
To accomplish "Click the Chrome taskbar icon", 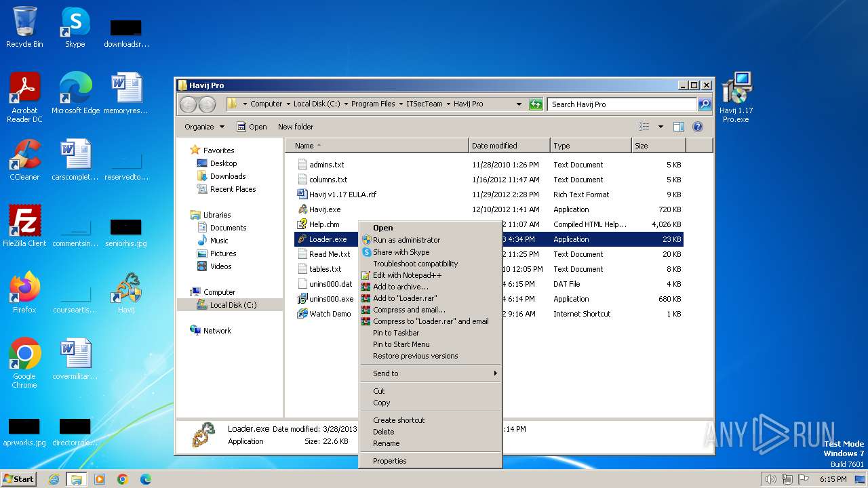I will tap(123, 479).
